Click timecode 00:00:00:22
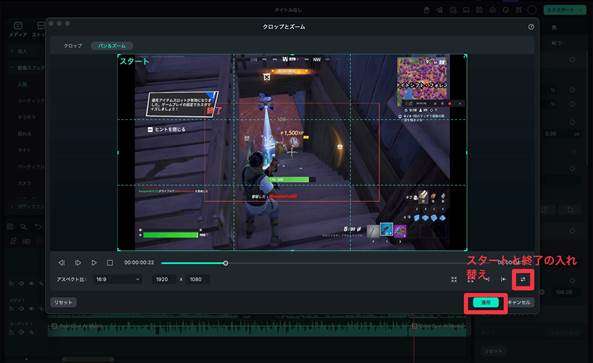Image resolution: width=593 pixels, height=363 pixels. 139,262
